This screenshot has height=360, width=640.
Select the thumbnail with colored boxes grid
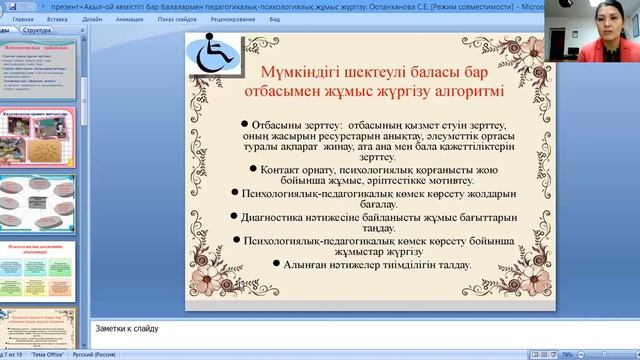click(x=38, y=271)
